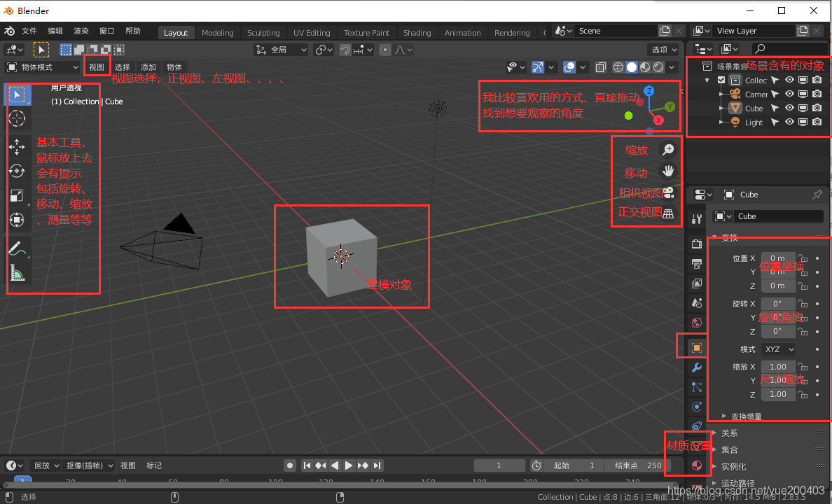Viewport: 832px width, 504px height.
Task: Expand the Collections panel in properties
Action: (729, 449)
